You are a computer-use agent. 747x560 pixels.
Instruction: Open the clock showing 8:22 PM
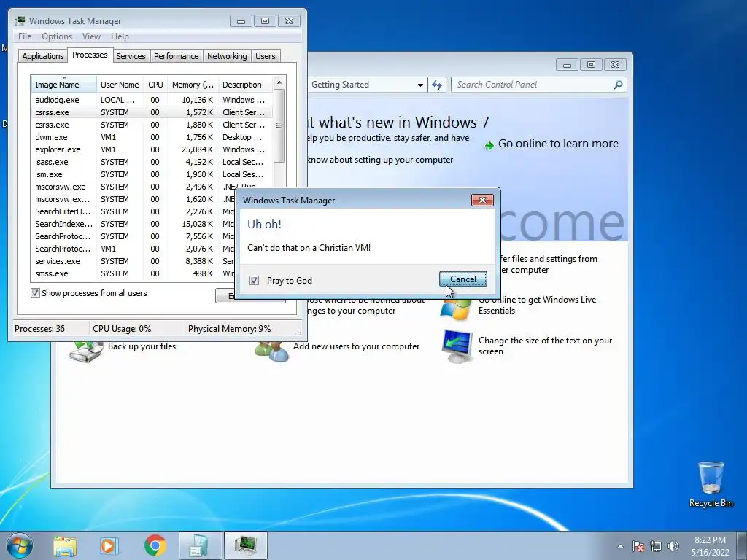(x=711, y=546)
